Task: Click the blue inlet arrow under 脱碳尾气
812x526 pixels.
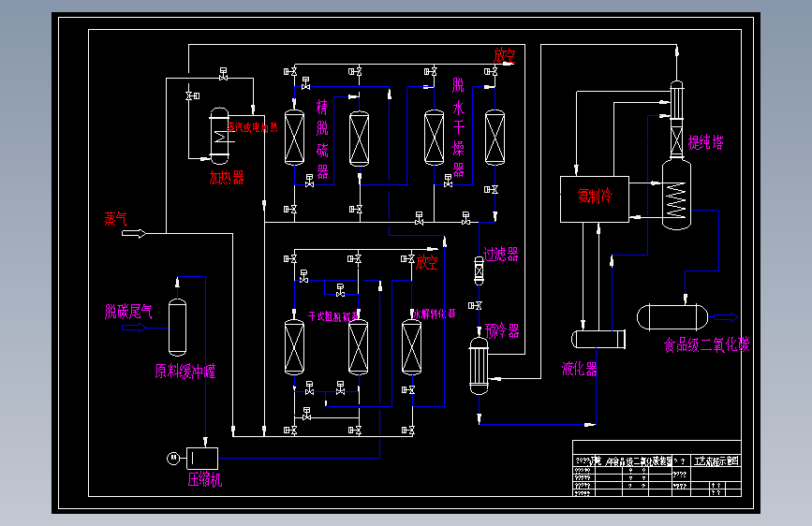Action: click(134, 328)
